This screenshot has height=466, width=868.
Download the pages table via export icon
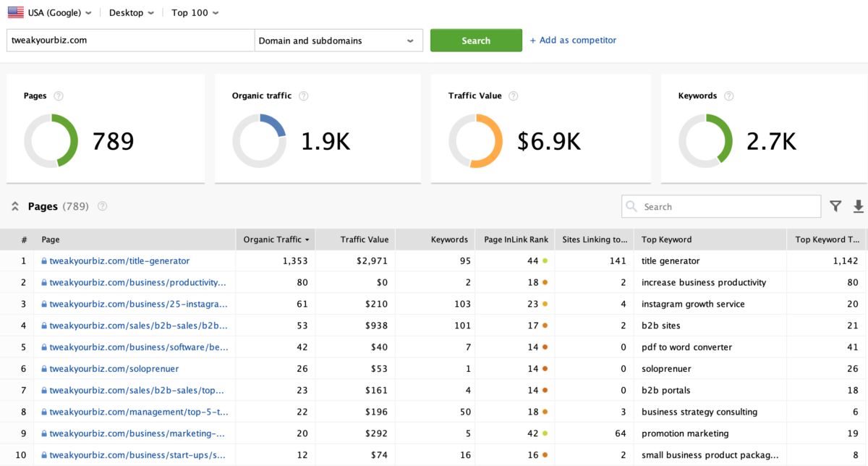[859, 206]
